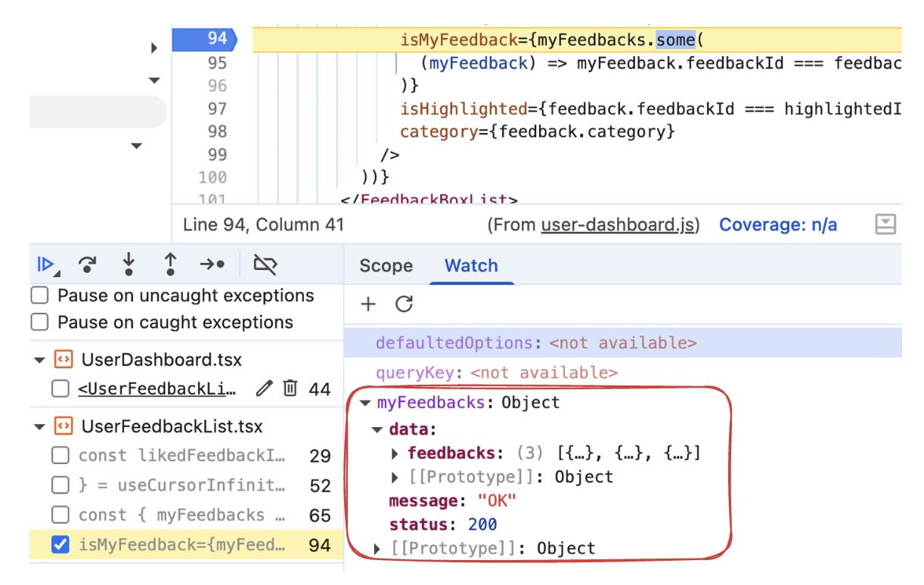Image resolution: width=924 pixels, height=585 pixels.
Task: Collapse the myFeedbacks object
Action: (x=366, y=403)
